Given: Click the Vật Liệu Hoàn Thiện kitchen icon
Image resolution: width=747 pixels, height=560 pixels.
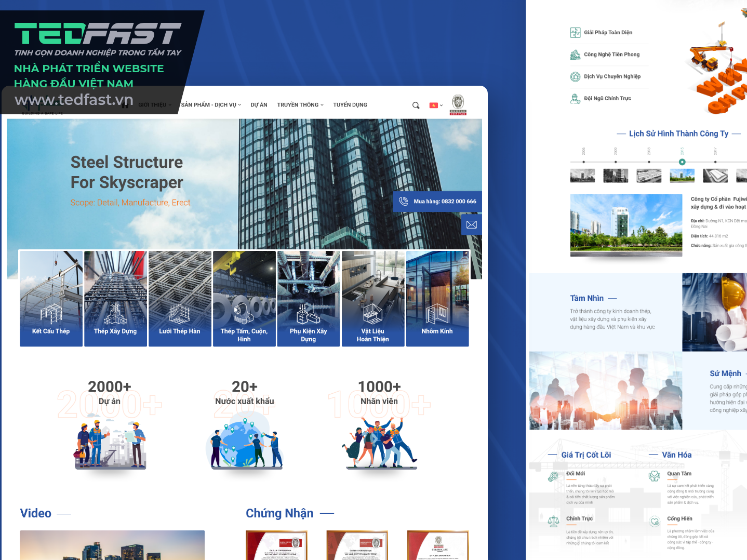Looking at the screenshot, I should click(x=373, y=314).
